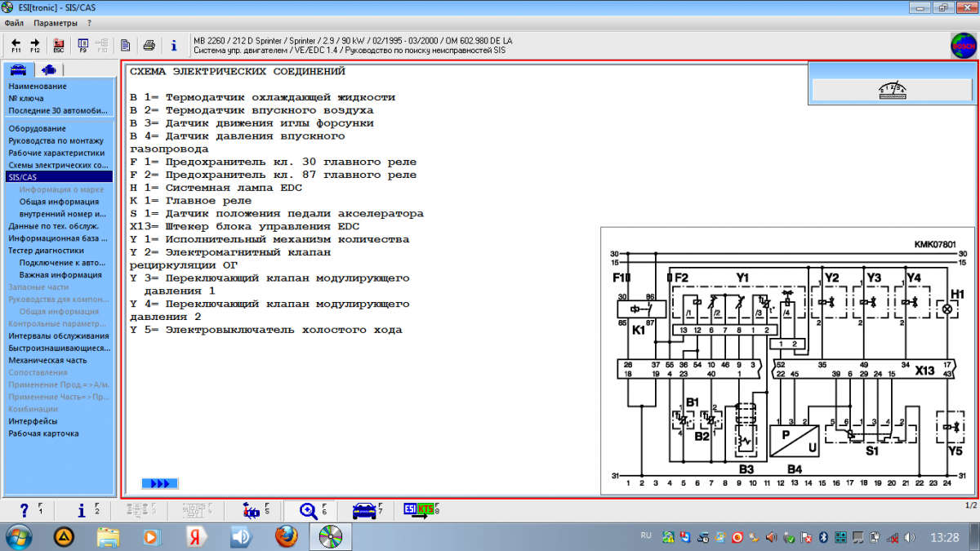Viewport: 980px width, 551px height.
Task: Open the Параметры menu
Action: (56, 23)
